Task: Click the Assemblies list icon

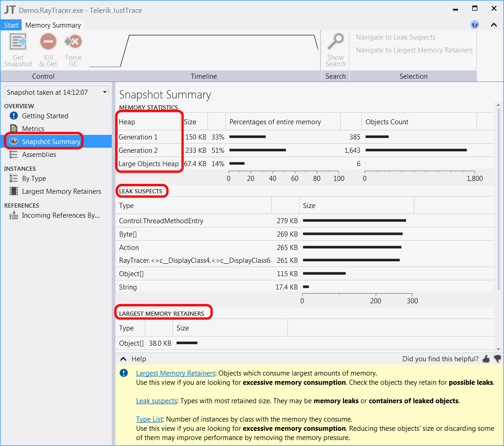Action: point(13,155)
